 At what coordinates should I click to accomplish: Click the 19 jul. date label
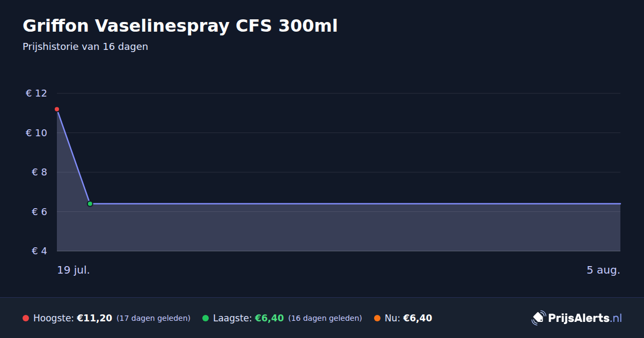(x=74, y=270)
